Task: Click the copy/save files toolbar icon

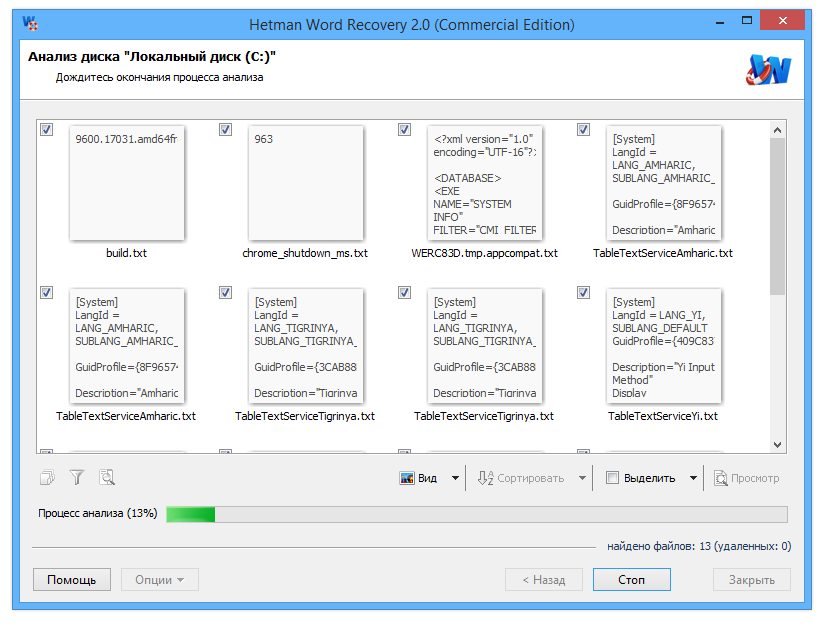Action: click(48, 477)
